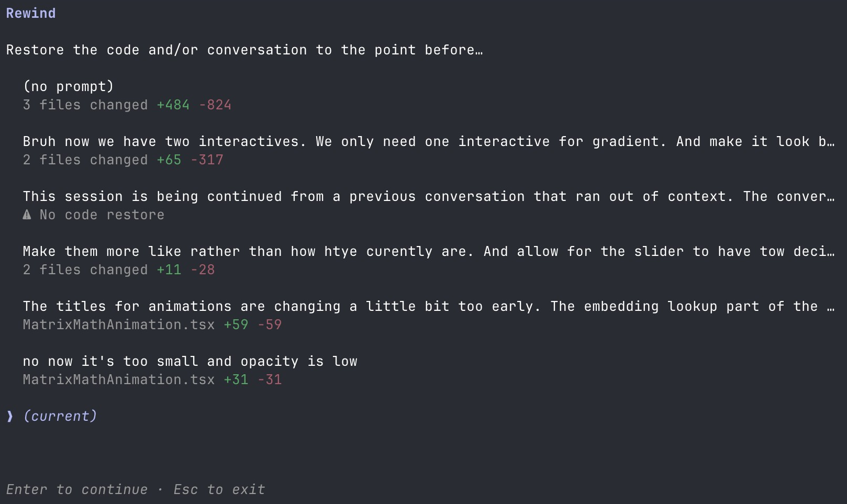Screen dimensions: 847x504
Task: Click the "No code restore" notice text
Action: click(x=102, y=215)
